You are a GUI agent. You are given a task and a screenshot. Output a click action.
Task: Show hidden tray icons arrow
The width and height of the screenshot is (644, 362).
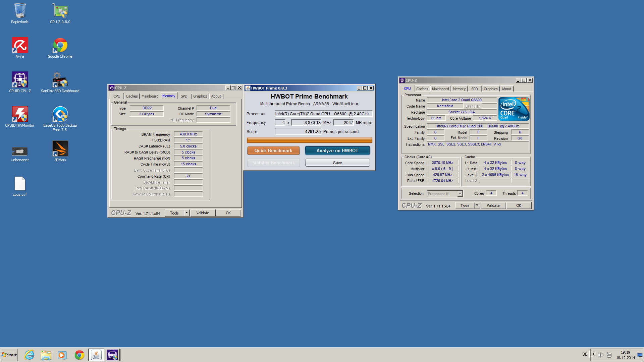(593, 355)
